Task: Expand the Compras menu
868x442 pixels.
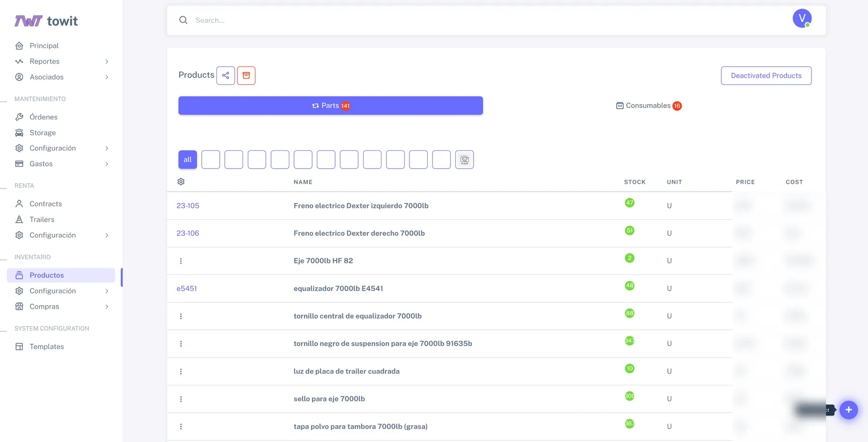Action: pyautogui.click(x=61, y=307)
